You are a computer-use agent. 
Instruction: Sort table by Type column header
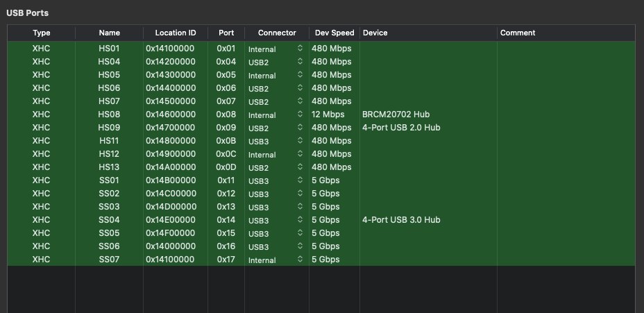(x=42, y=33)
